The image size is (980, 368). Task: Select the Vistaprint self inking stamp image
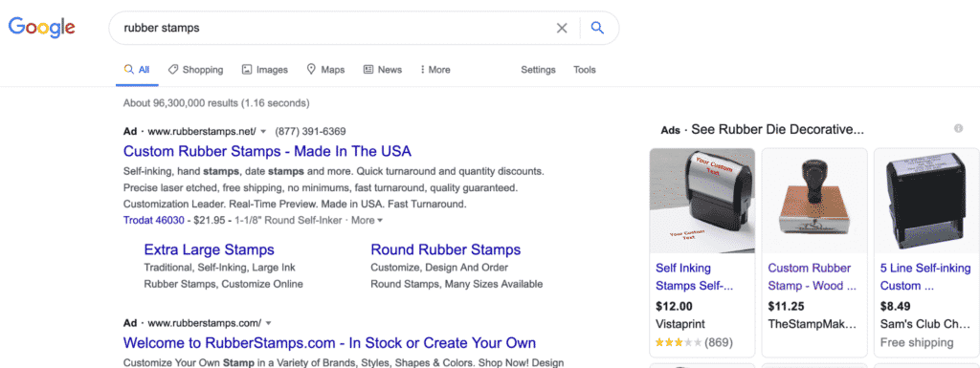702,200
